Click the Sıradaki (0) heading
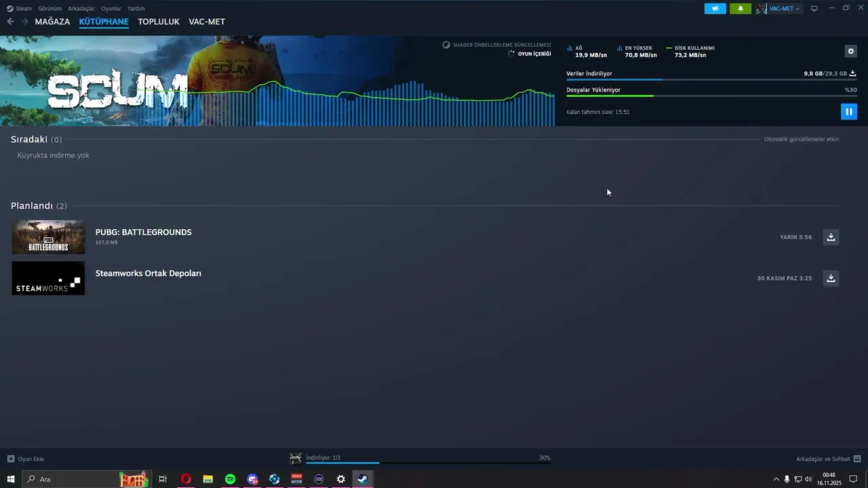Screen dimensions: 868x488 (36, 139)
